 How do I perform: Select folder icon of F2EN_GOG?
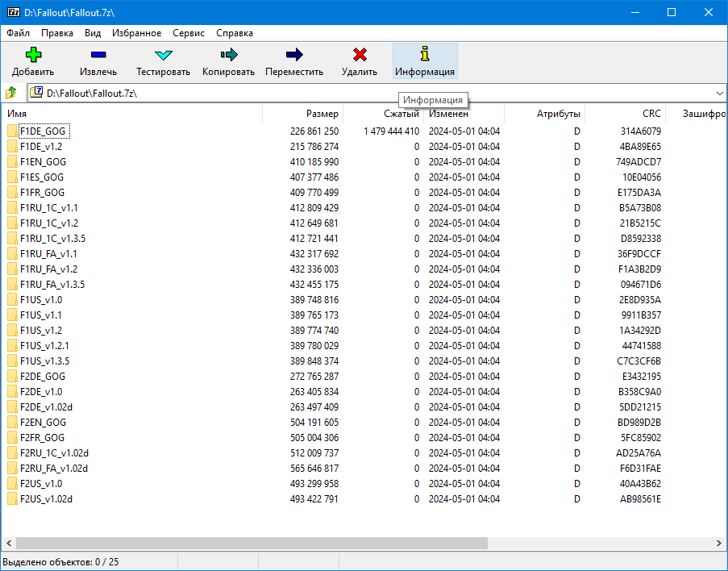tap(13, 423)
